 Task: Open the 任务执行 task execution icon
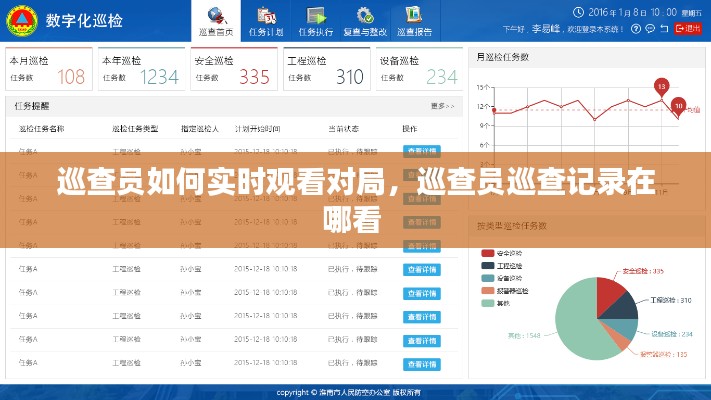click(316, 18)
